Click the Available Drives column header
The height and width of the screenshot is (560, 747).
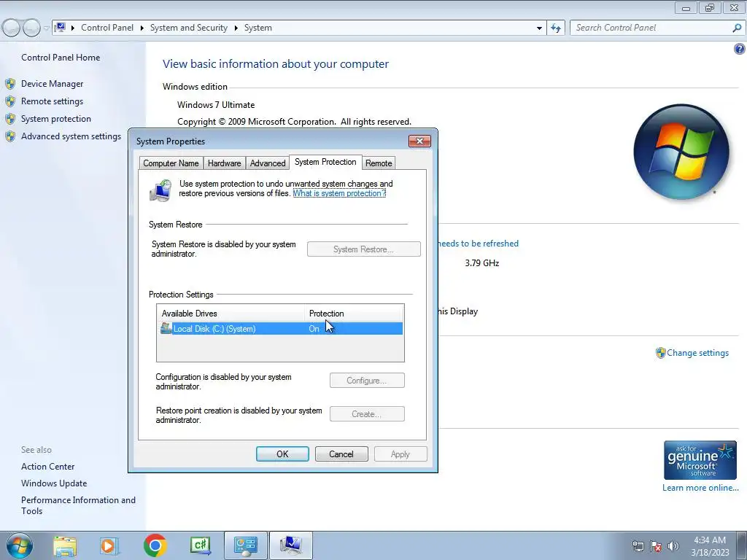coord(231,314)
